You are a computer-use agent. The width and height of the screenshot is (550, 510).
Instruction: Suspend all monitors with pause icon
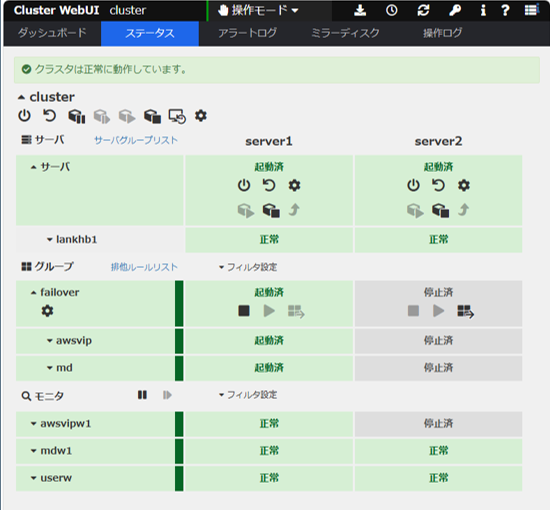point(142,395)
